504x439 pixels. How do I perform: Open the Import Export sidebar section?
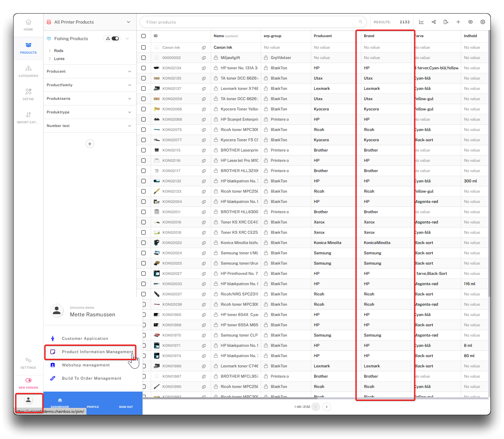(x=28, y=118)
